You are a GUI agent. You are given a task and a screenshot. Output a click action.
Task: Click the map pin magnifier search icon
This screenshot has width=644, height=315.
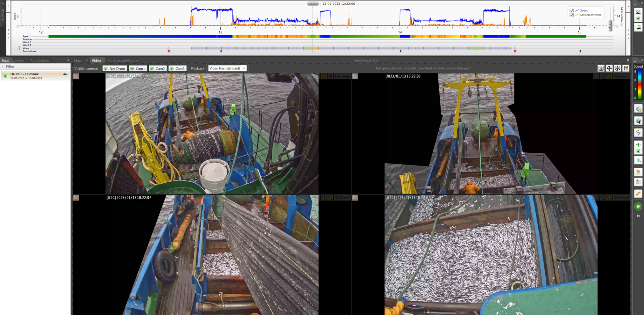pos(638,160)
